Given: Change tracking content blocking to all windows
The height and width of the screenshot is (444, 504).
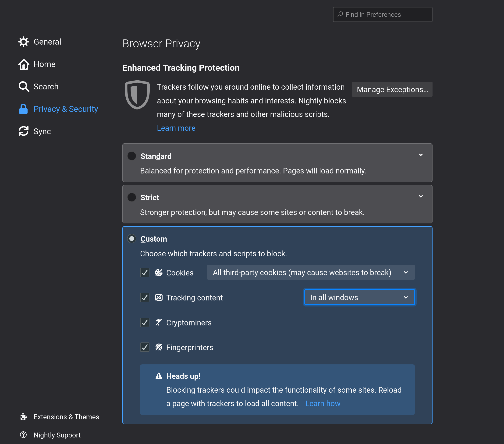Looking at the screenshot, I should tap(359, 297).
